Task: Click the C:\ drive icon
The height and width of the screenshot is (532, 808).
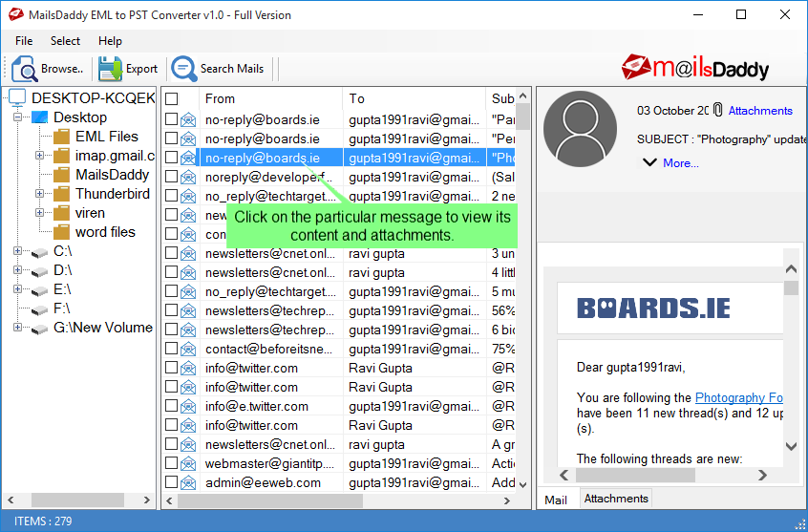Action: [x=40, y=252]
